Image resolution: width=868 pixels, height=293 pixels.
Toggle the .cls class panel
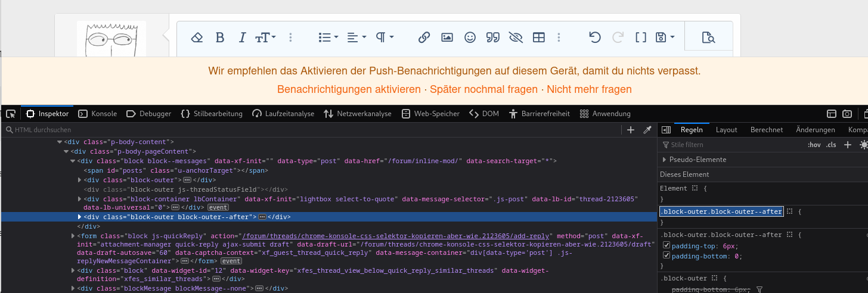coord(831,145)
